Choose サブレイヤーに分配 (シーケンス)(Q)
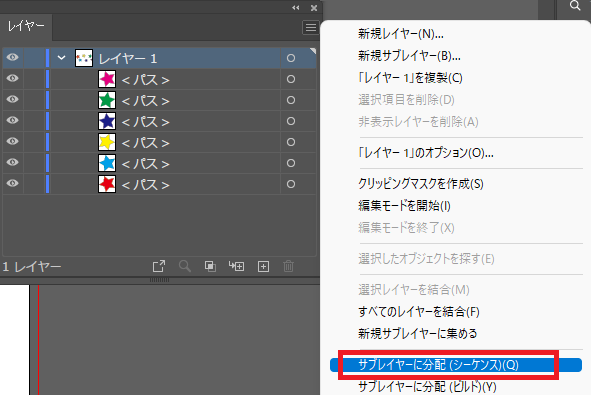This screenshot has width=591, height=395. [x=456, y=365]
